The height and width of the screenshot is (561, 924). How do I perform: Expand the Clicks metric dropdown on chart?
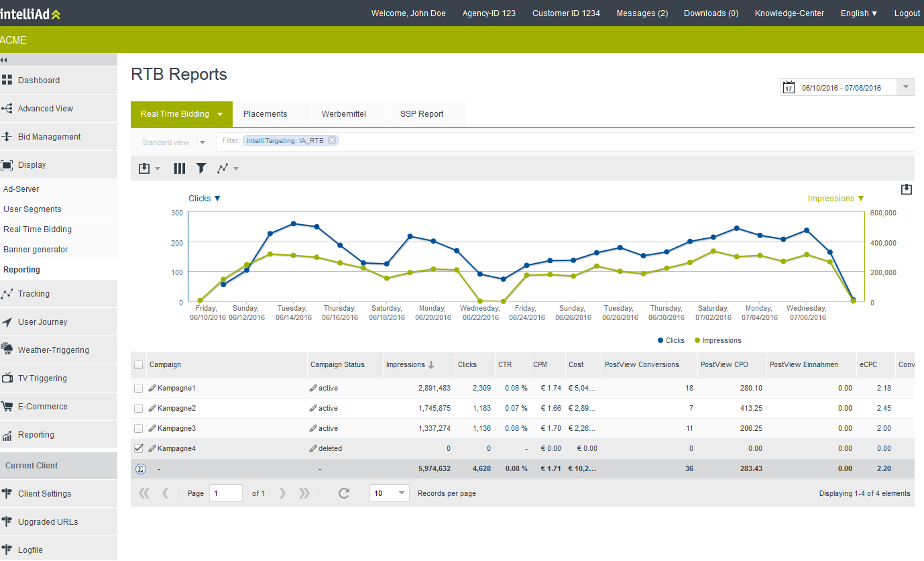pyautogui.click(x=205, y=199)
